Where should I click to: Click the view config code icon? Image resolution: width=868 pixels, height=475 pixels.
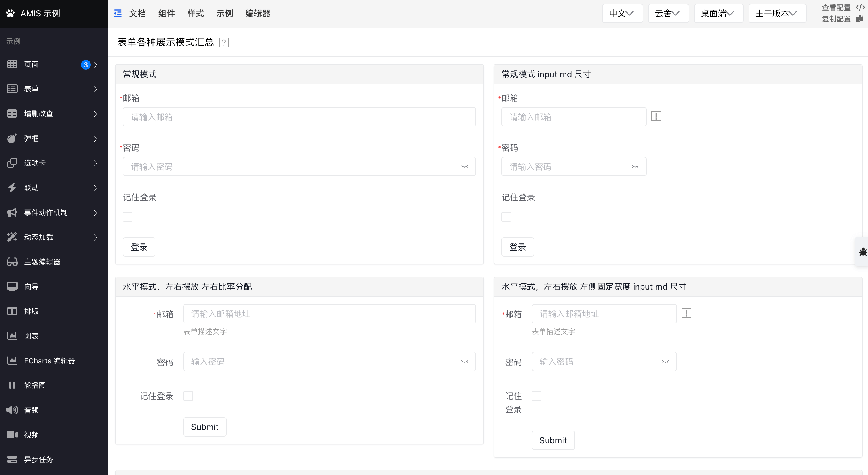(860, 8)
